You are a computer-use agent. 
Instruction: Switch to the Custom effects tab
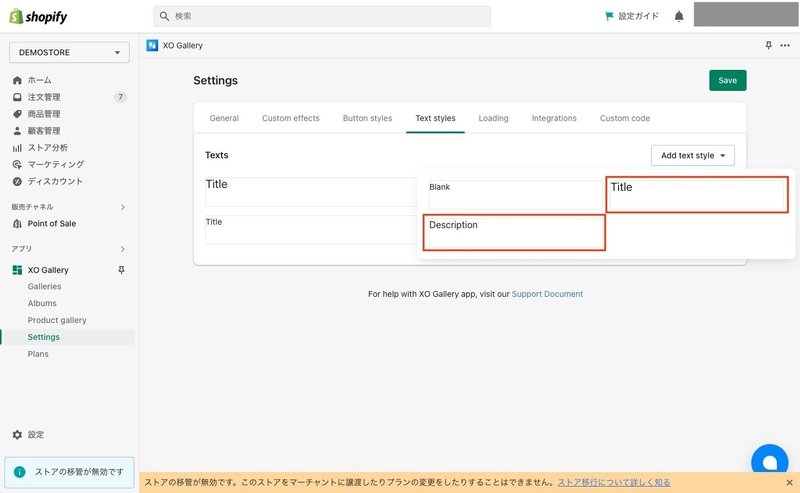(291, 118)
